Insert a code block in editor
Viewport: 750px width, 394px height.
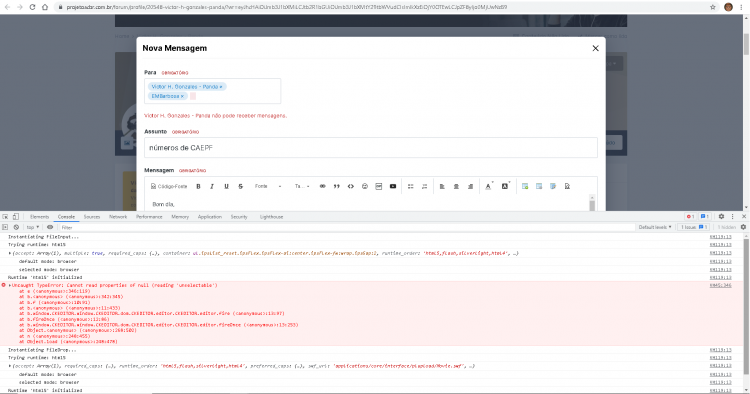pyautogui.click(x=351, y=186)
